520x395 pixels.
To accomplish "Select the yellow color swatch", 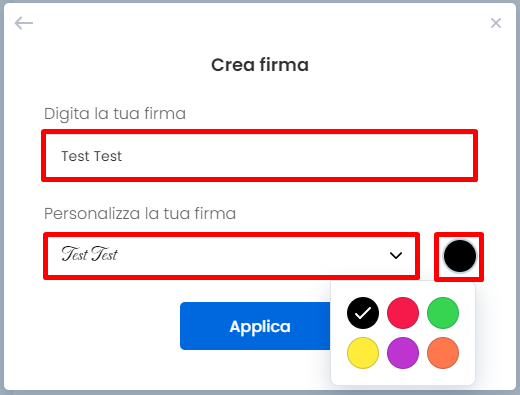I will tap(363, 353).
